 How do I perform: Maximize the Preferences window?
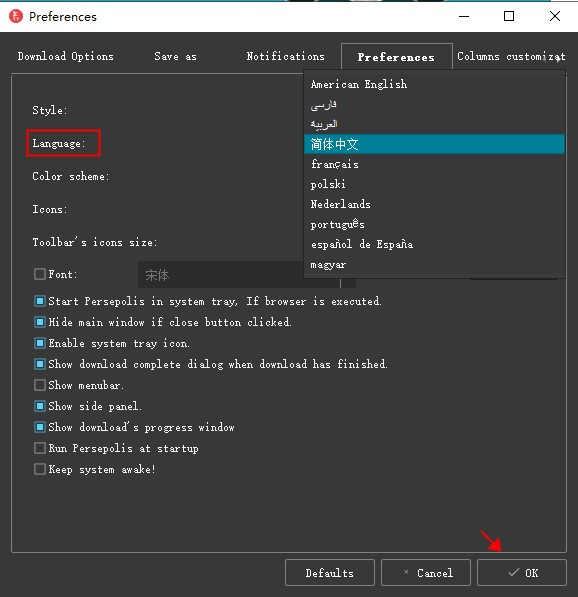(x=509, y=16)
